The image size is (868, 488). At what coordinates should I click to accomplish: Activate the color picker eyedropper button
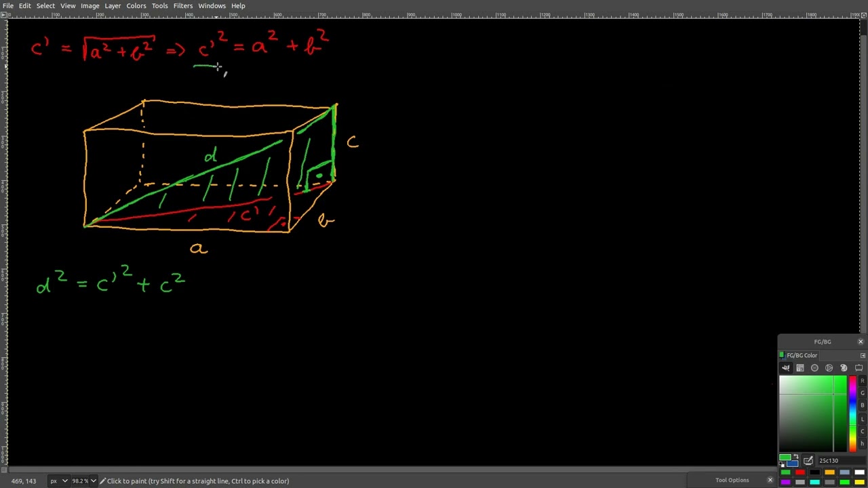(x=808, y=461)
